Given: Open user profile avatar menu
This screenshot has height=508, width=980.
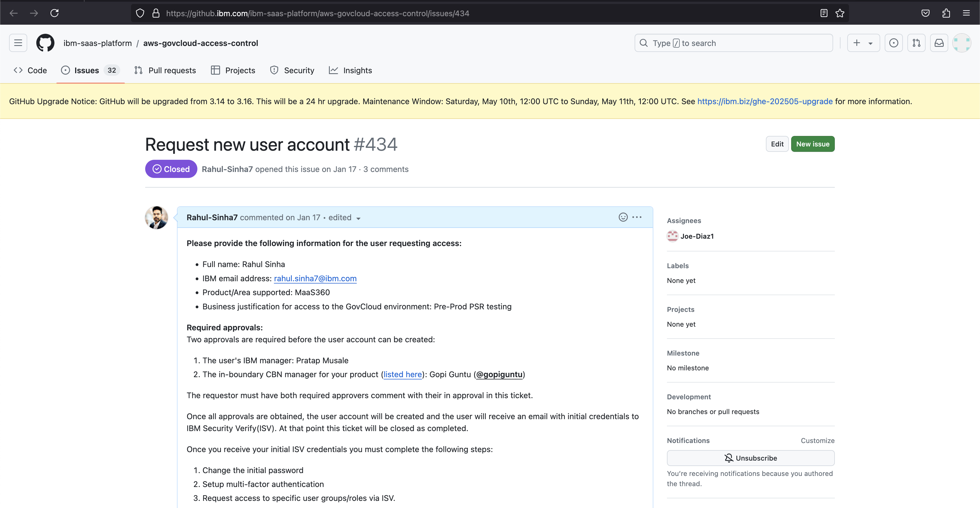Looking at the screenshot, I should [962, 43].
